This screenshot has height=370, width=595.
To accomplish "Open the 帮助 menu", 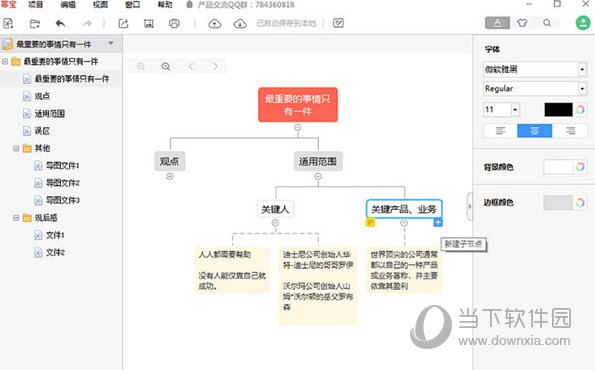I will pos(165,5).
